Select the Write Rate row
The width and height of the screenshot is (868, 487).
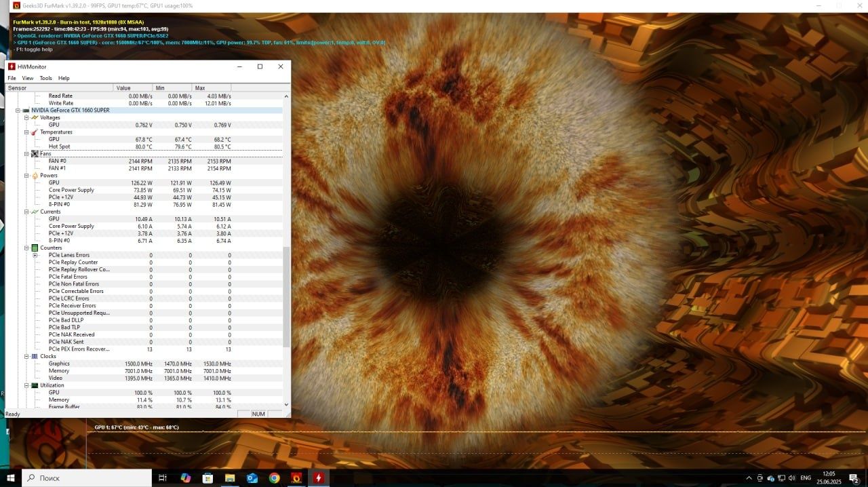pyautogui.click(x=144, y=103)
